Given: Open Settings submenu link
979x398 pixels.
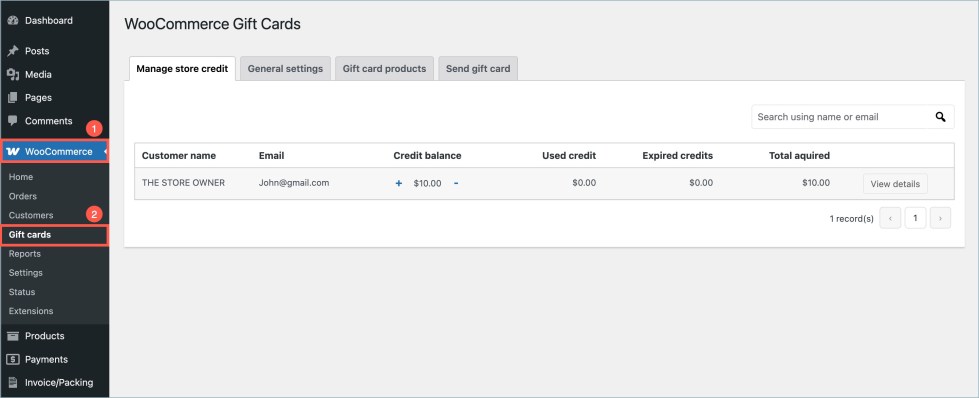Looking at the screenshot, I should (x=26, y=273).
